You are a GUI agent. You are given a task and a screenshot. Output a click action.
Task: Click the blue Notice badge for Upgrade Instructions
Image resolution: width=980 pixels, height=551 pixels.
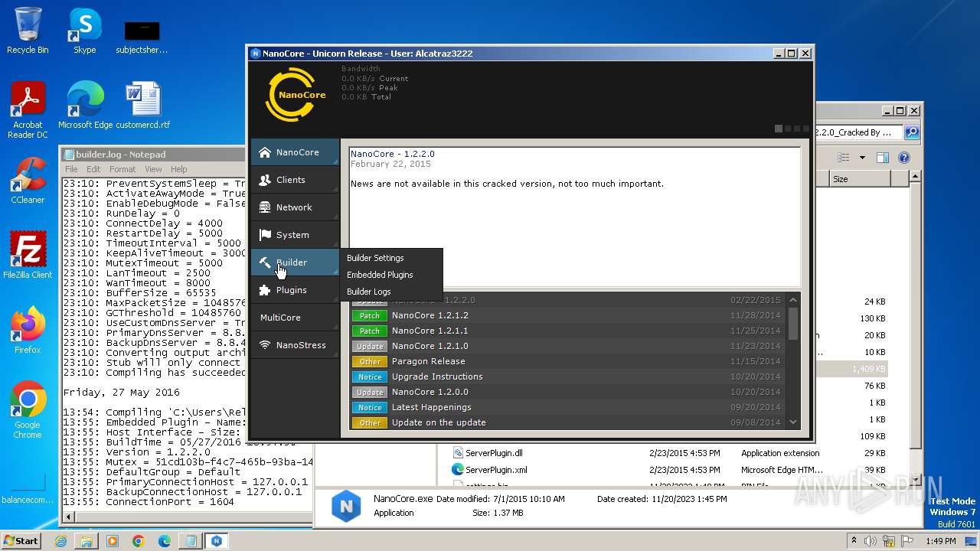pos(370,377)
